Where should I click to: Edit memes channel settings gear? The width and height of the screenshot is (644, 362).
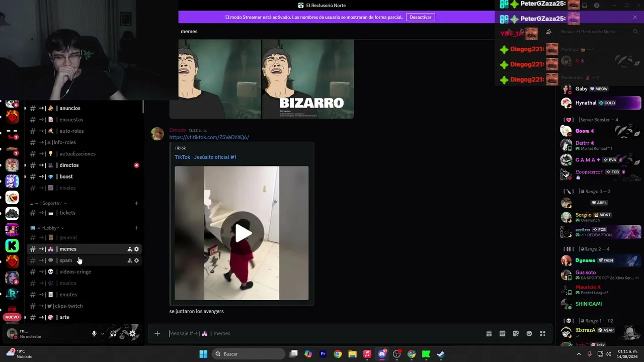136,249
